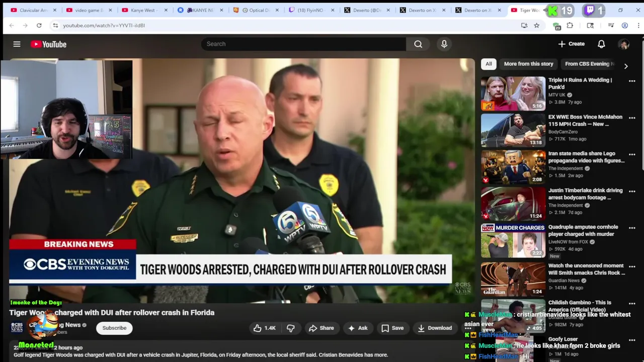Select the More from this story chip
This screenshot has height=362, width=644.
tap(528, 64)
